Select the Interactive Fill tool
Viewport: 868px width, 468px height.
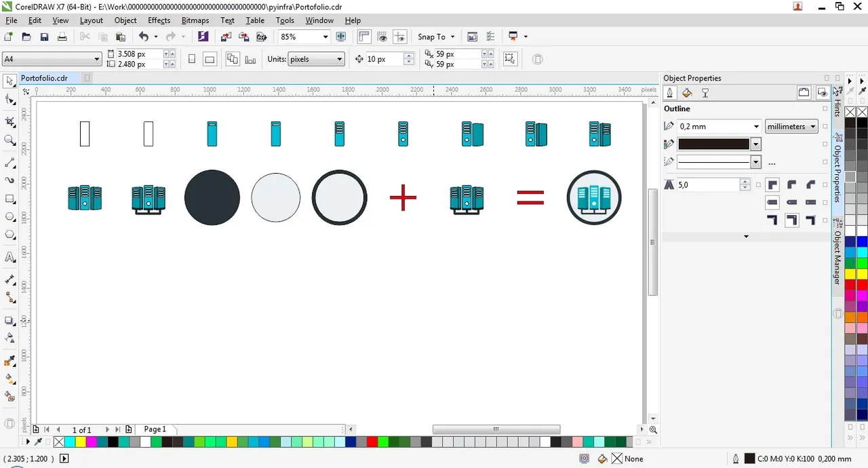click(10, 378)
